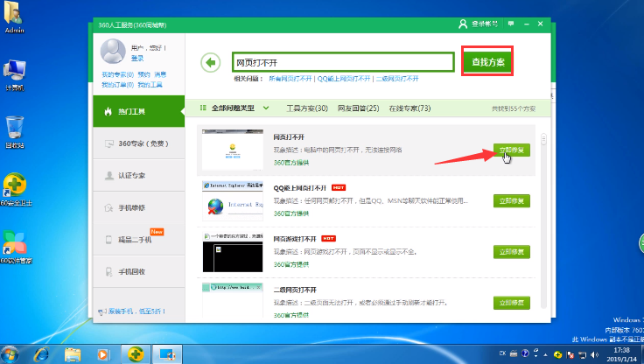Viewport: 644px width, 364px height.
Task: Switch to the 工具方案(30) tab
Action: 307,108
